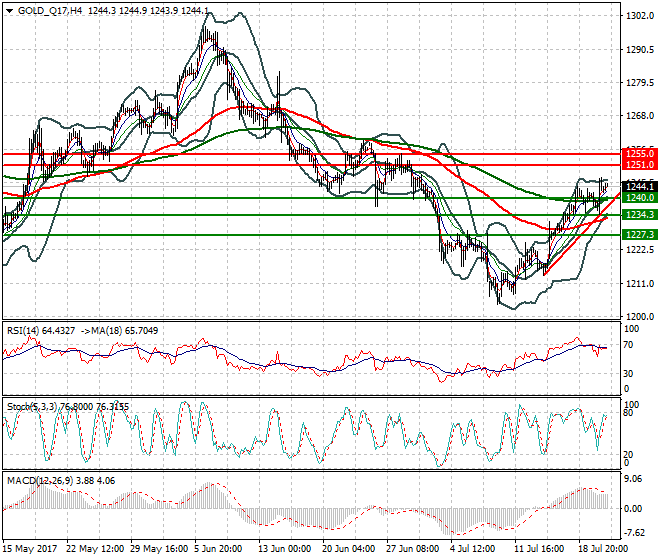Click the 1211.0 price axis value

pyautogui.click(x=640, y=283)
